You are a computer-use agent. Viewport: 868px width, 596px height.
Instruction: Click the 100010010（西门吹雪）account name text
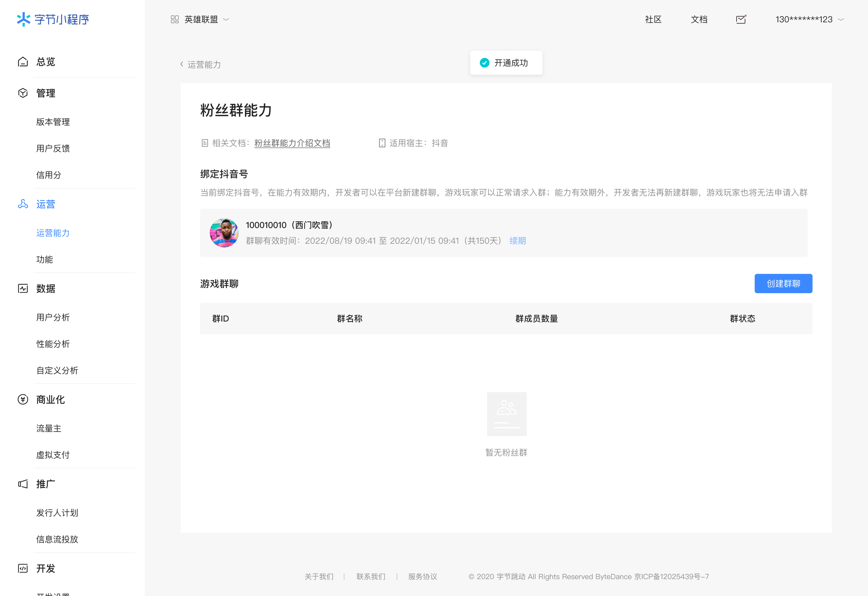pos(289,225)
